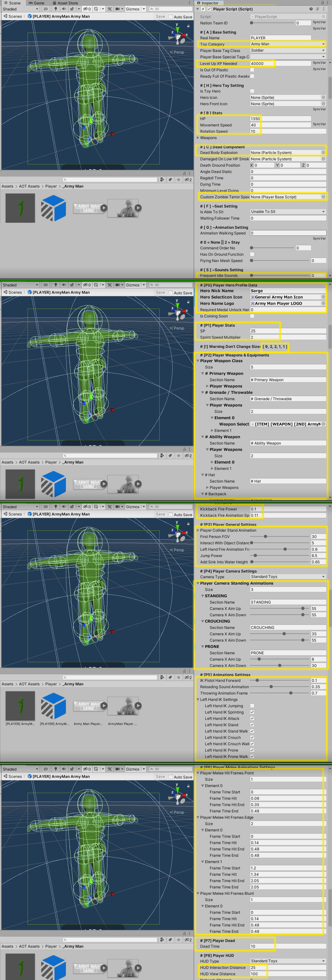Click HUD View Distance field showing 100

(x=288, y=974)
